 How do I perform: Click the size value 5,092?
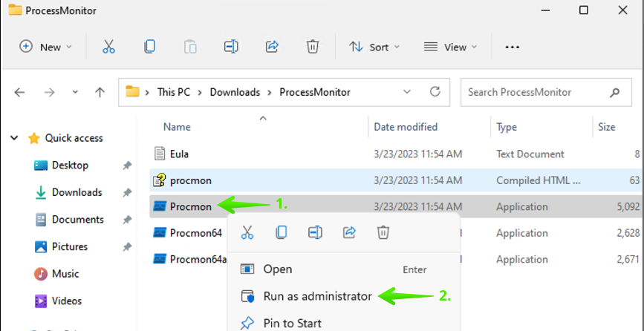pos(628,207)
